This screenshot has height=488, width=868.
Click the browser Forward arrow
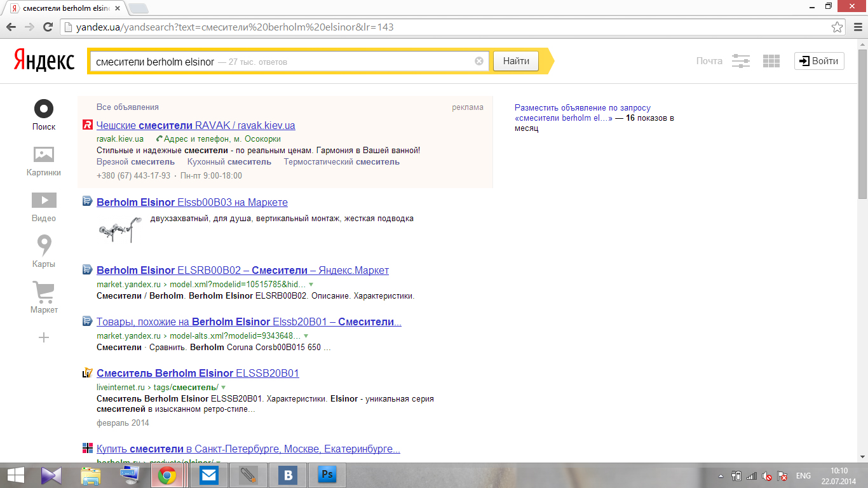coord(29,27)
